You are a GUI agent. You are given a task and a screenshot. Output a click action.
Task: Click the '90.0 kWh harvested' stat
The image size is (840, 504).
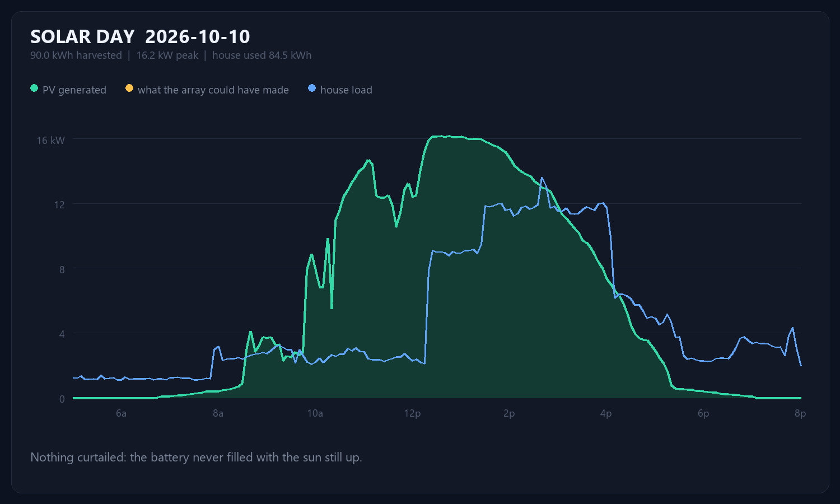(76, 55)
